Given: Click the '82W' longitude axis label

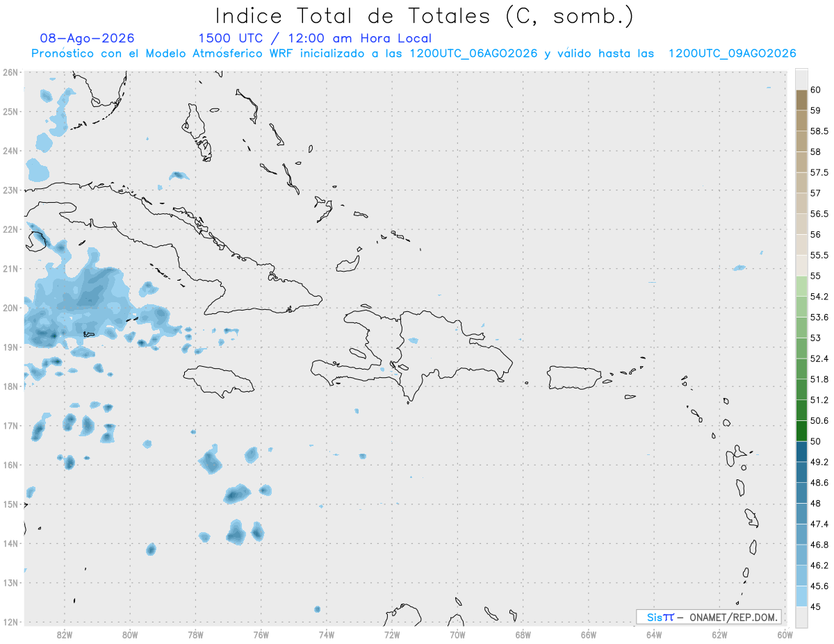Looking at the screenshot, I should pos(65,634).
